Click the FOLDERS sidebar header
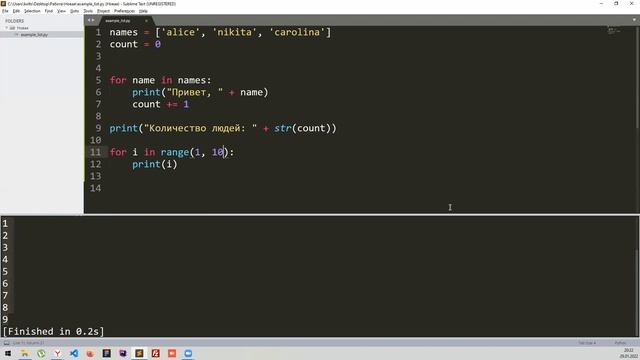The image size is (640, 360). 15,21
